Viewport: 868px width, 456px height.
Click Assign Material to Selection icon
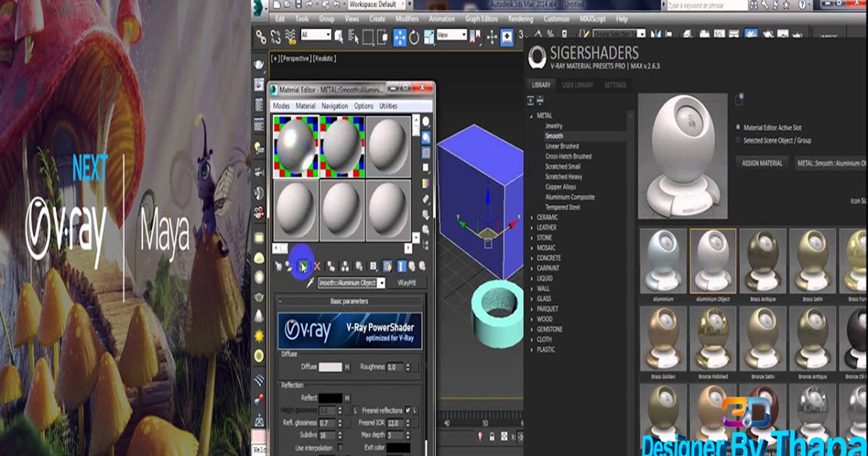(x=303, y=266)
